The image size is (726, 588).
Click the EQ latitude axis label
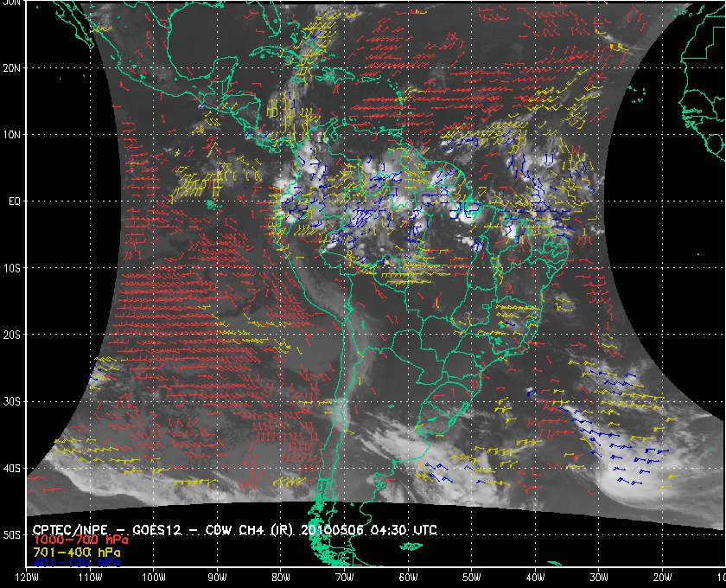[12, 201]
